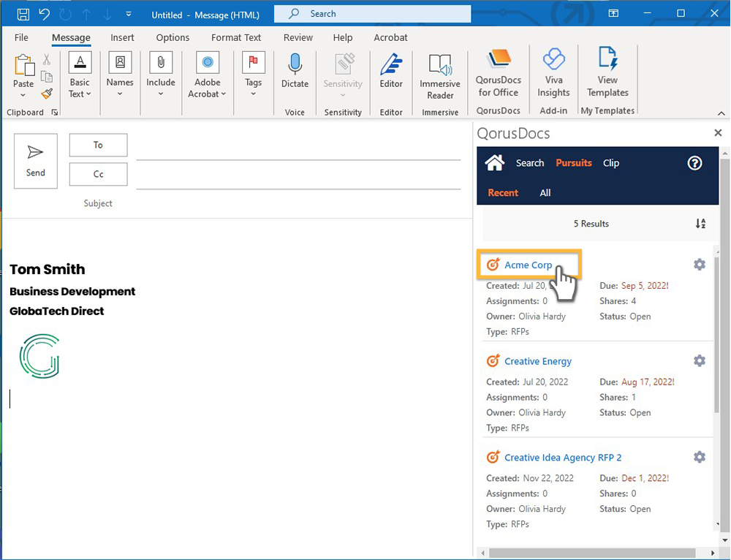Click the To recipients button
This screenshot has height=560, width=731.
tap(98, 145)
